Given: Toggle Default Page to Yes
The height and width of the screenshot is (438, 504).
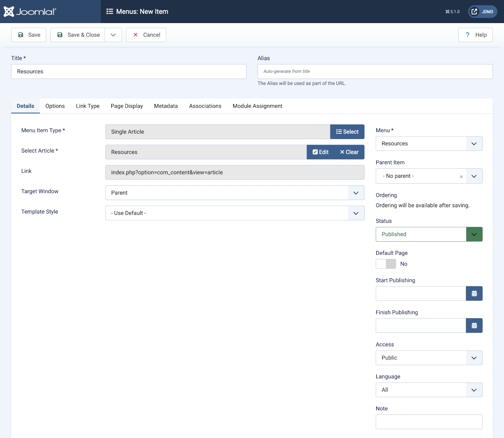Looking at the screenshot, I should [x=386, y=264].
